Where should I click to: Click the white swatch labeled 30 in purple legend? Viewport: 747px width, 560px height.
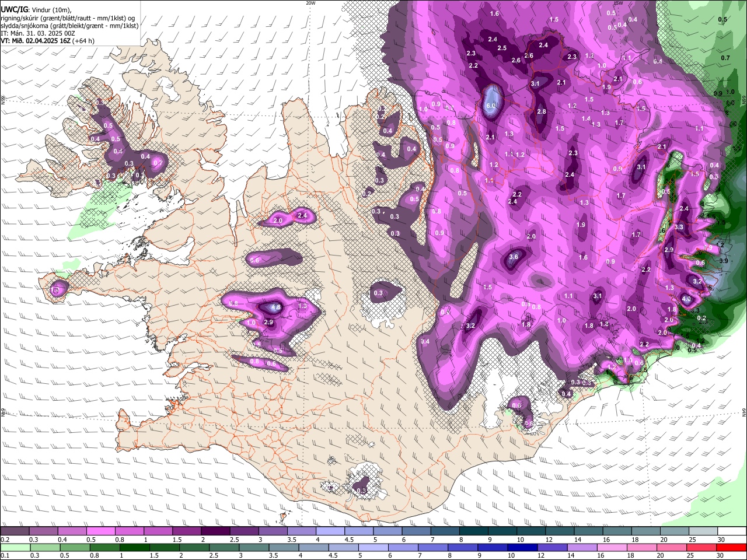(732, 531)
